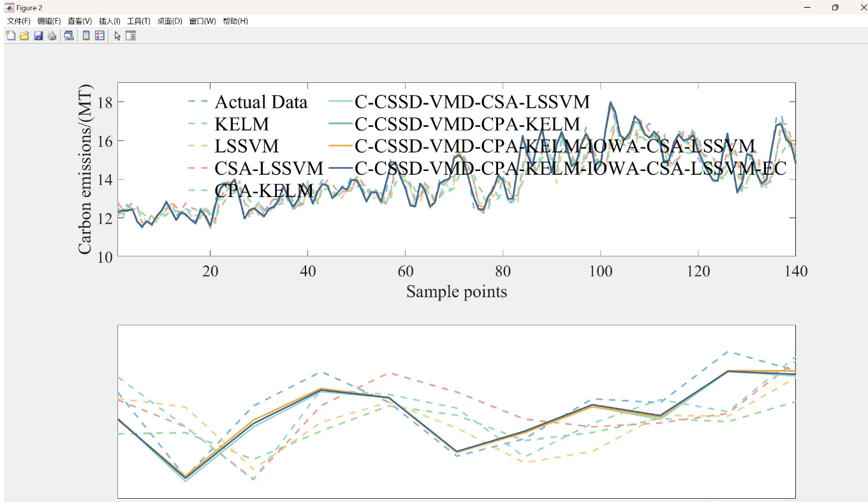Open the 工具(T) menu
The height and width of the screenshot is (502, 868).
138,21
